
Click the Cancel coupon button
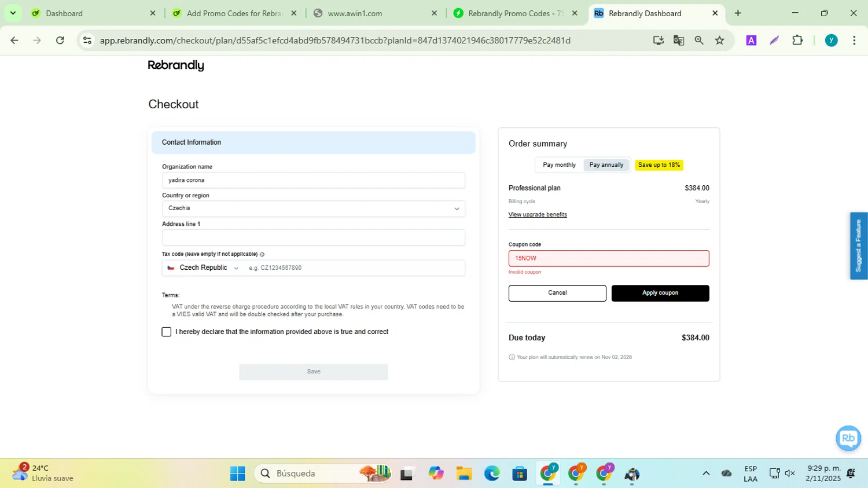pos(557,293)
